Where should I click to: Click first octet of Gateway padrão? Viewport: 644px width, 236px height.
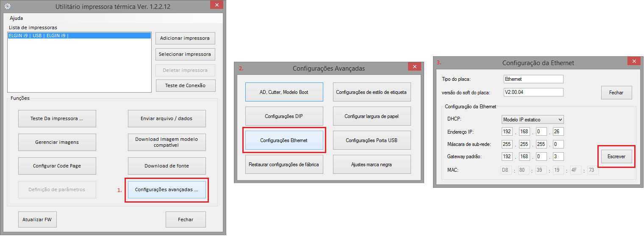coord(507,156)
